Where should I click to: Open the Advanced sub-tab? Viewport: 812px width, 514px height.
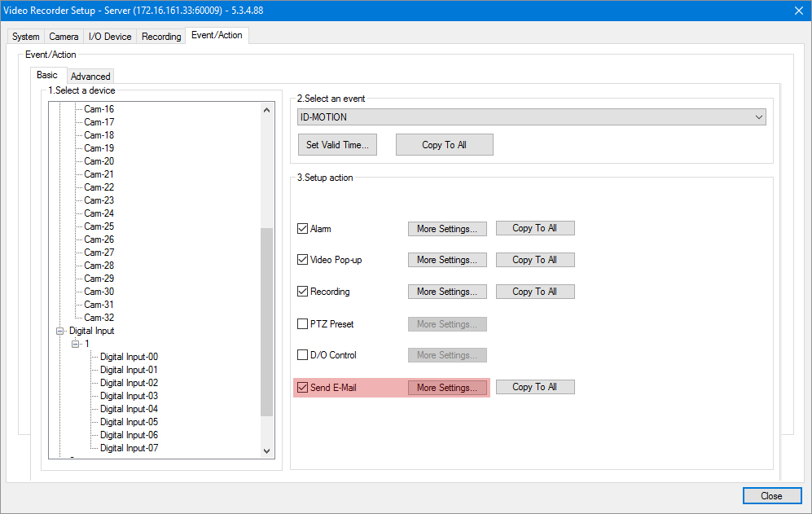pos(90,77)
